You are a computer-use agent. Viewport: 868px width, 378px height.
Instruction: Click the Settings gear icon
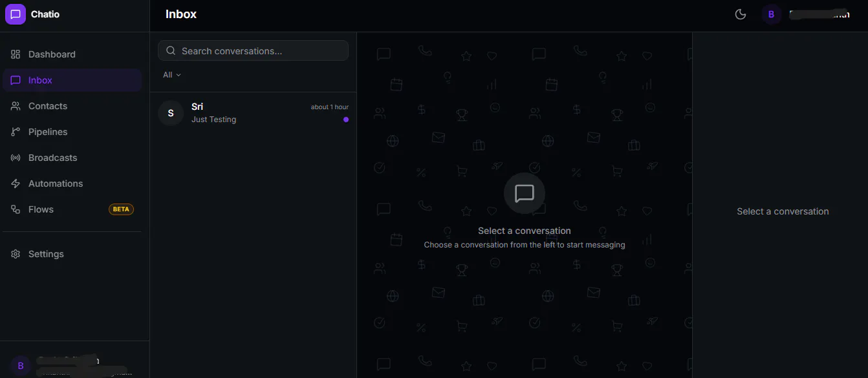click(16, 254)
